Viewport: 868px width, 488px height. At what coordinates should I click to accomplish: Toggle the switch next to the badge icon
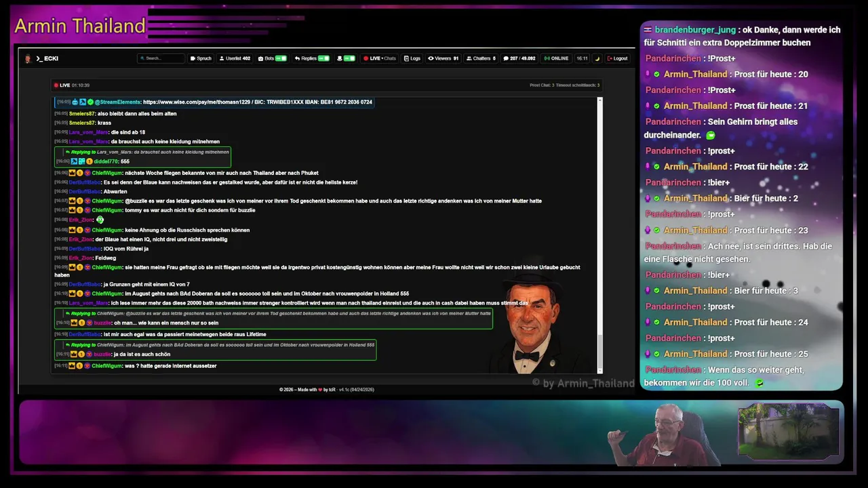[349, 58]
